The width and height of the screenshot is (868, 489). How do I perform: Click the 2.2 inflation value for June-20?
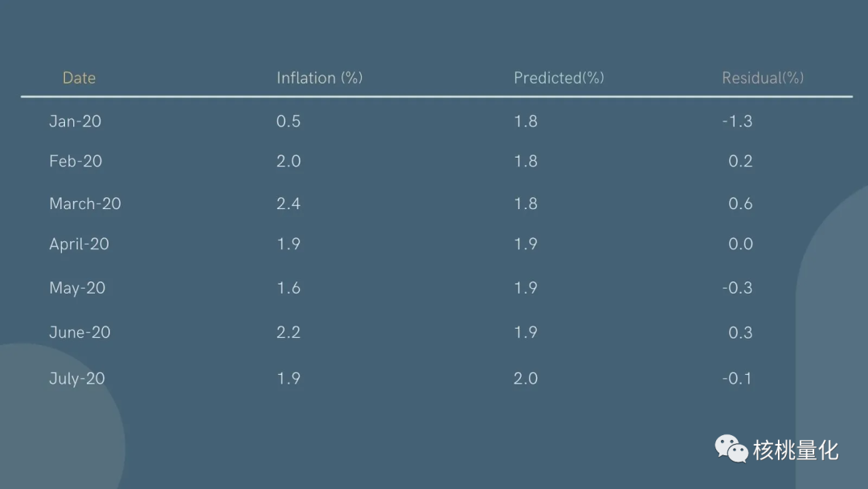(x=289, y=332)
